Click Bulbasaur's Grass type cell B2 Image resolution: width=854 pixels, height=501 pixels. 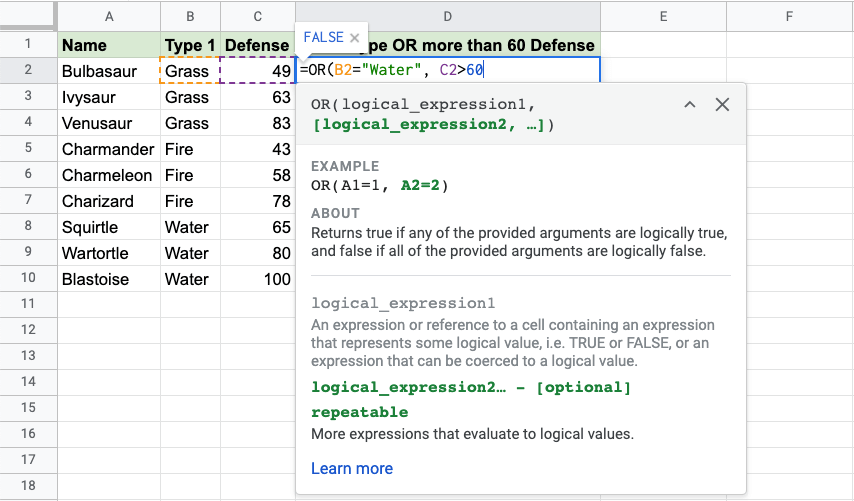(x=189, y=71)
